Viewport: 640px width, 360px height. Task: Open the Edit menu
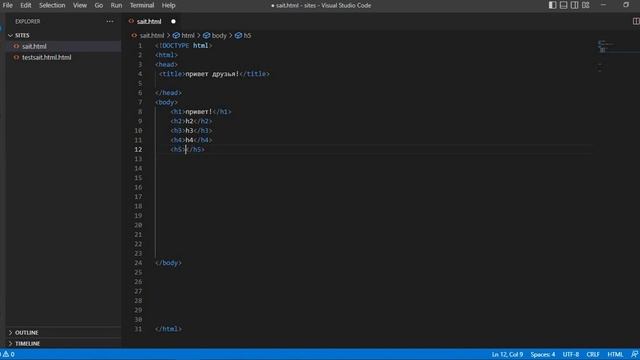(26, 5)
